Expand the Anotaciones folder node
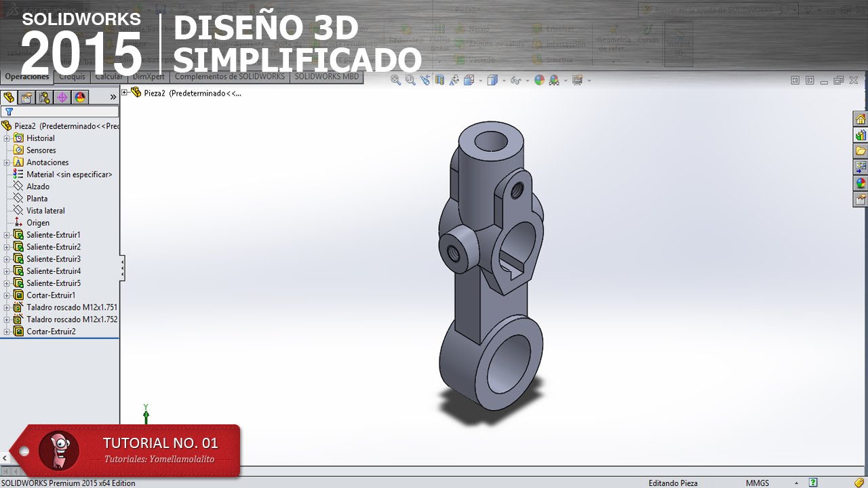 7,163
